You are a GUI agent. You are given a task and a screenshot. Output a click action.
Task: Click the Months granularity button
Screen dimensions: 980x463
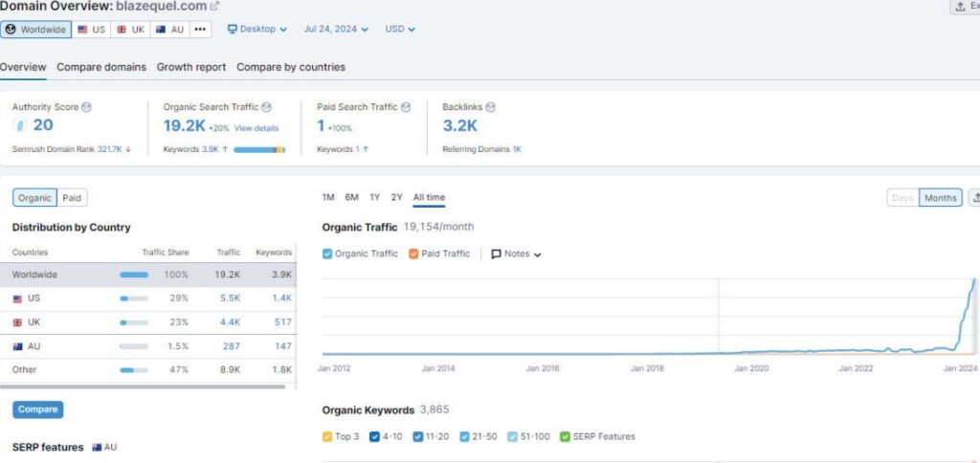(941, 198)
